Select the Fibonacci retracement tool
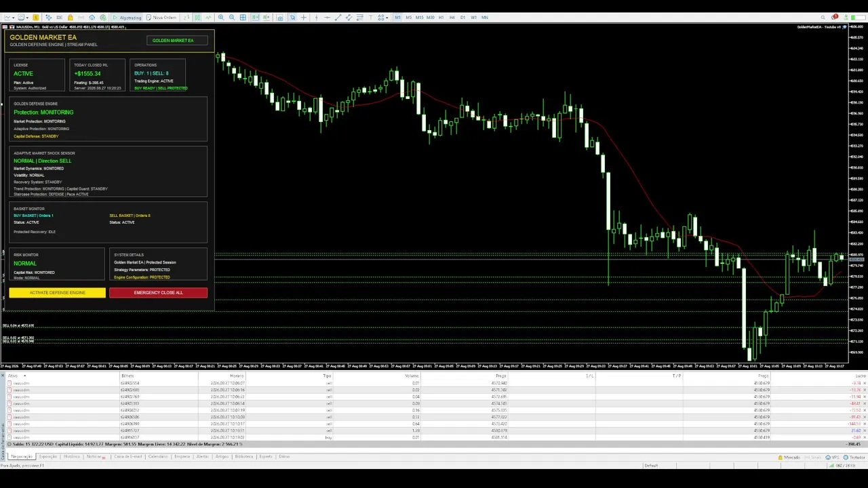The height and width of the screenshot is (488, 868). click(x=359, y=17)
